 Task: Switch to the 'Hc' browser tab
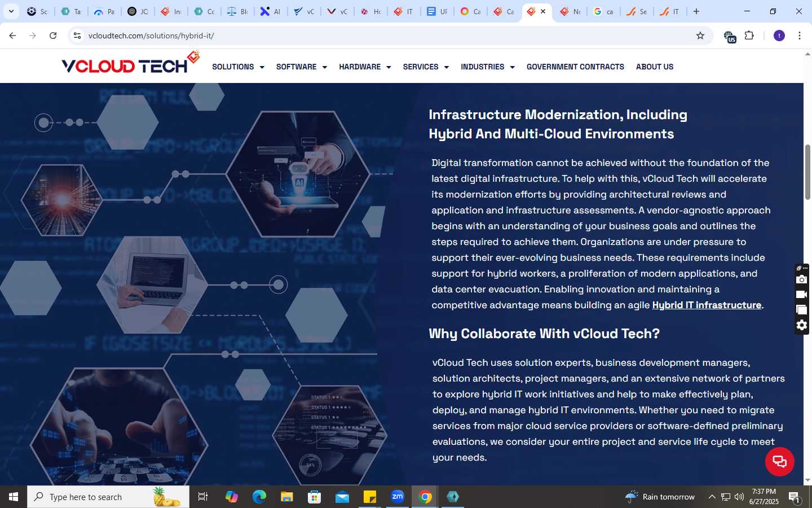click(x=370, y=11)
